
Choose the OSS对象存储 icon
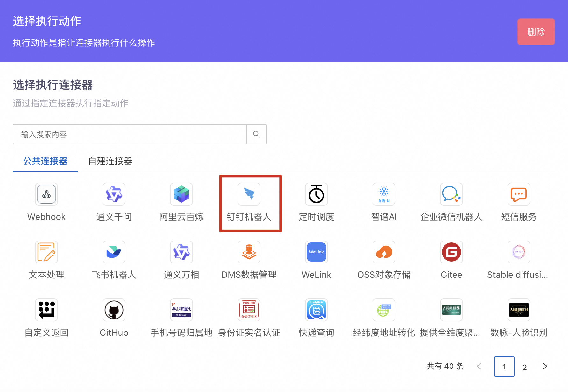pos(384,252)
